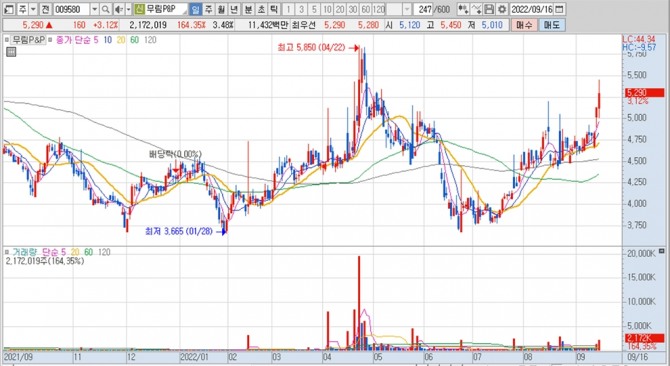The image size is (670, 366).
Task: Click the magnifier stock search icon
Action: (x=105, y=9)
